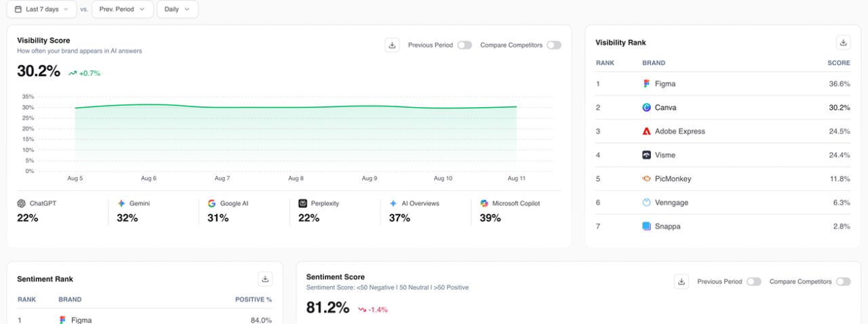This screenshot has width=868, height=324.
Task: Sort by RANK column in Visibility Rank
Action: [605, 63]
